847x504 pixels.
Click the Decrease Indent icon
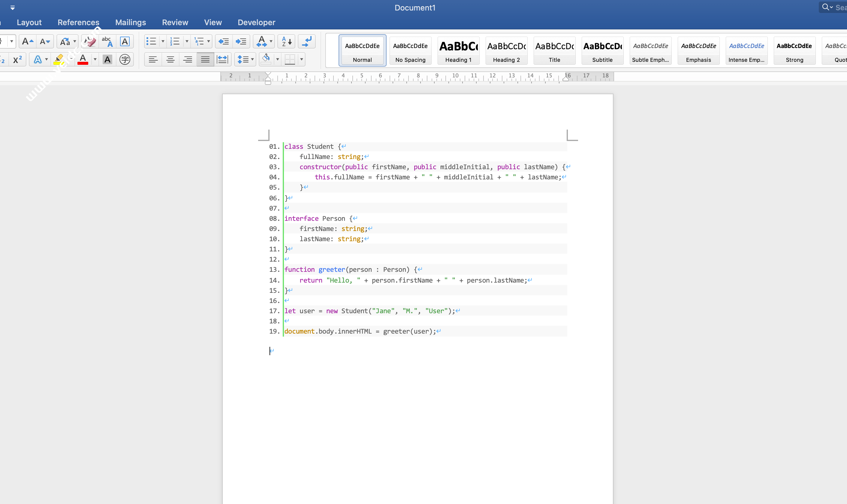[x=224, y=41]
